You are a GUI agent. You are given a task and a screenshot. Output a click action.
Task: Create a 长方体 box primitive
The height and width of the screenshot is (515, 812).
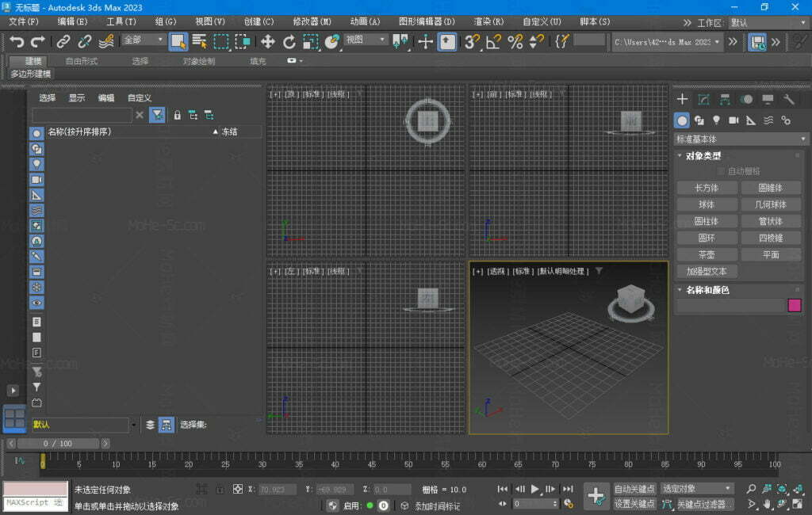click(x=707, y=188)
